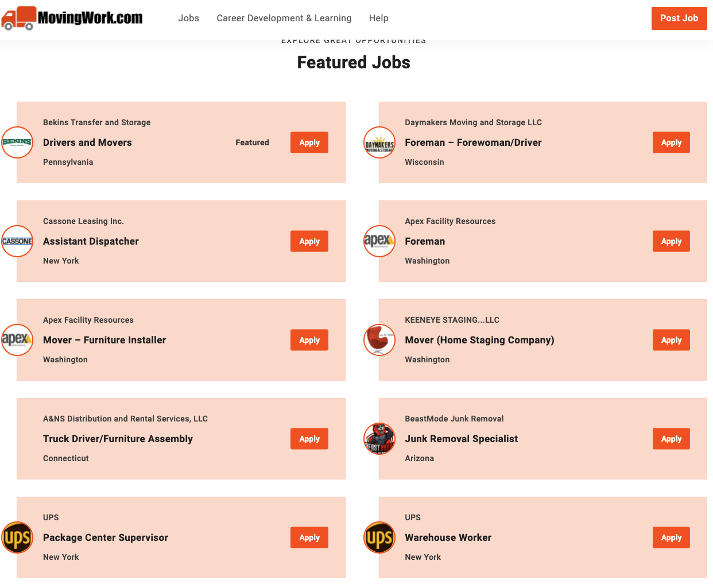This screenshot has height=588, width=713.
Task: Click the Cassone Leasing company logo
Action: (17, 241)
